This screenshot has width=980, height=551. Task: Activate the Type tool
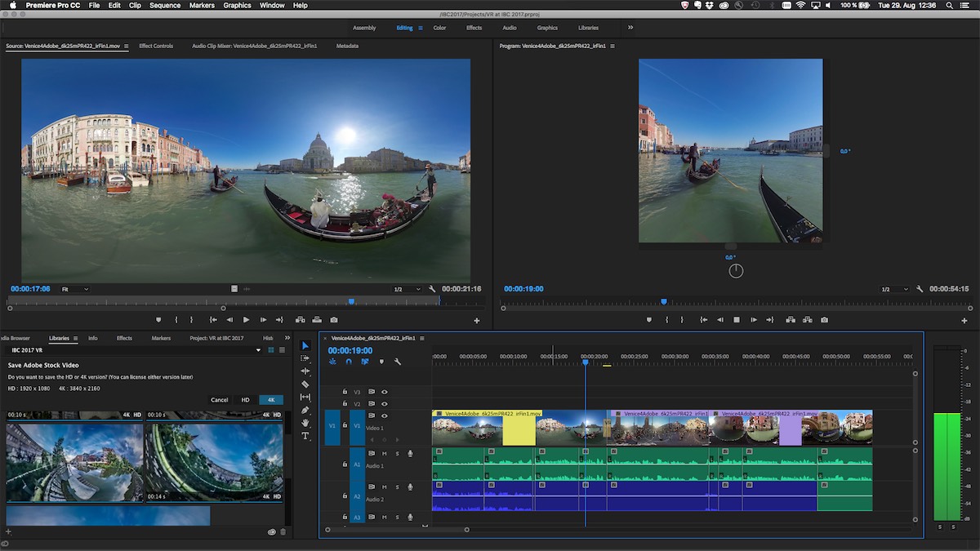pos(306,436)
